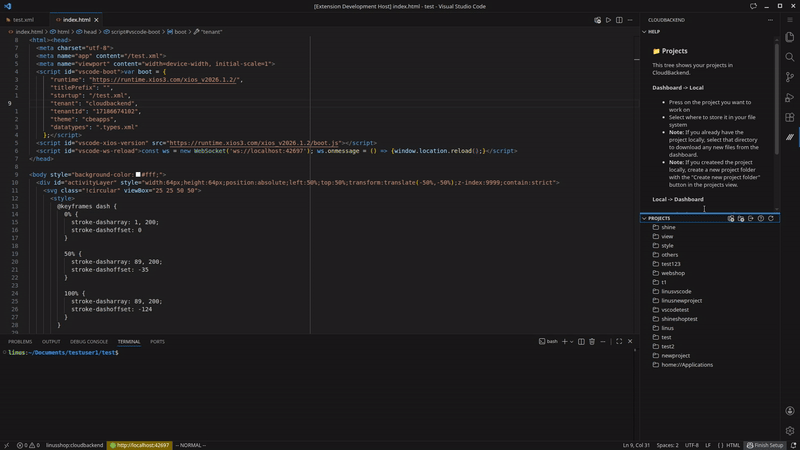Open the PORTS panel tab
This screenshot has height=450, width=800.
pyautogui.click(x=157, y=341)
